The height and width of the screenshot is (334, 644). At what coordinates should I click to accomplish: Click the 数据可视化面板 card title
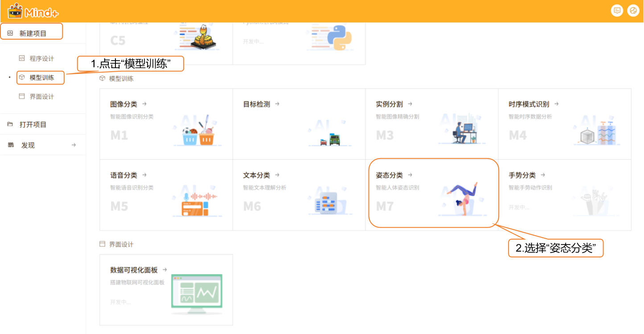tap(134, 270)
